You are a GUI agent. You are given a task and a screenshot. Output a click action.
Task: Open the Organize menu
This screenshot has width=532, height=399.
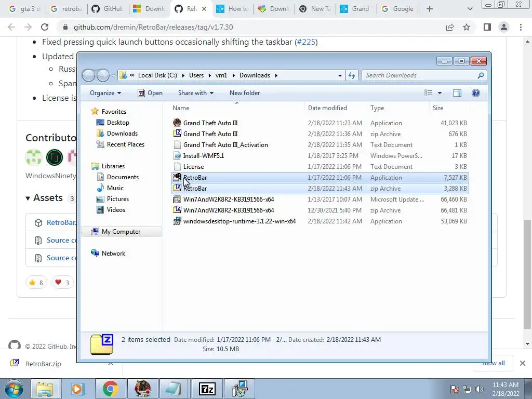(105, 93)
